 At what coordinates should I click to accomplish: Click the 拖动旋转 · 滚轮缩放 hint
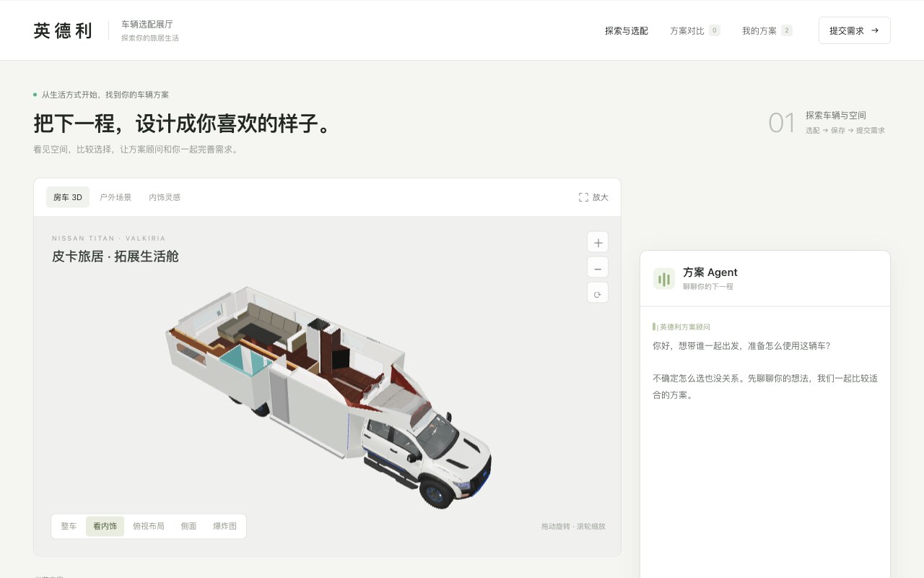pos(573,526)
